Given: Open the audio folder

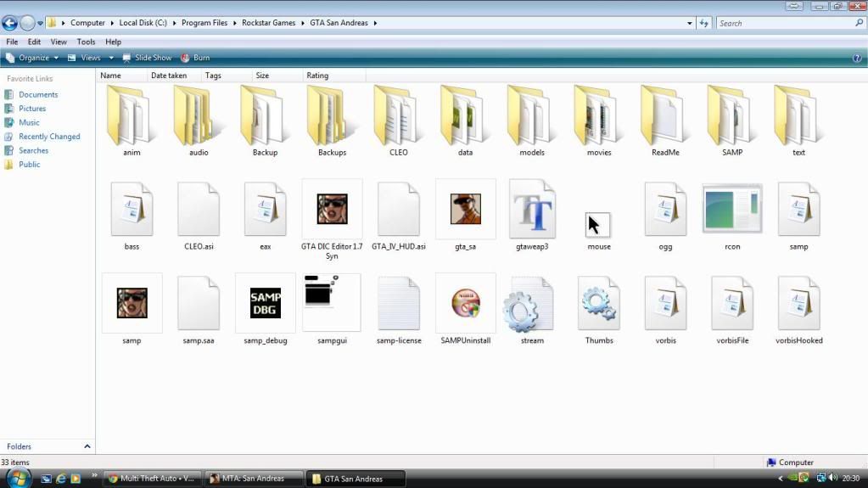Looking at the screenshot, I should coord(199,121).
